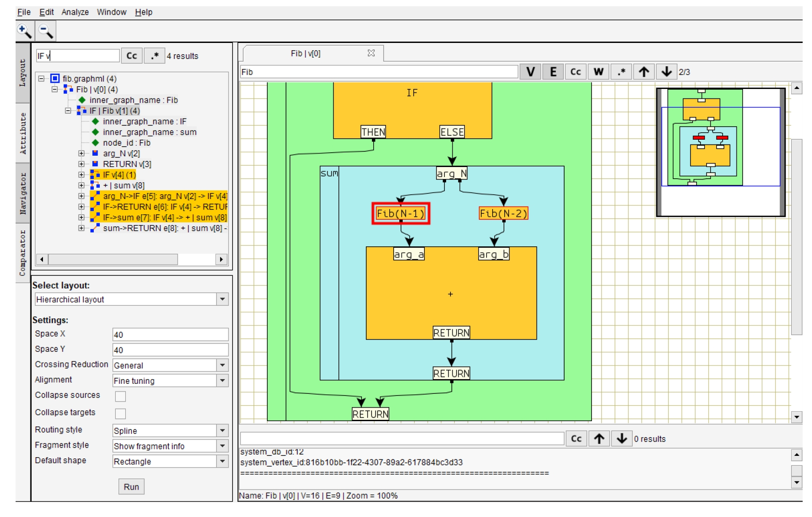Enable Collapse sources checkbox
The width and height of the screenshot is (812, 517).
tap(121, 396)
